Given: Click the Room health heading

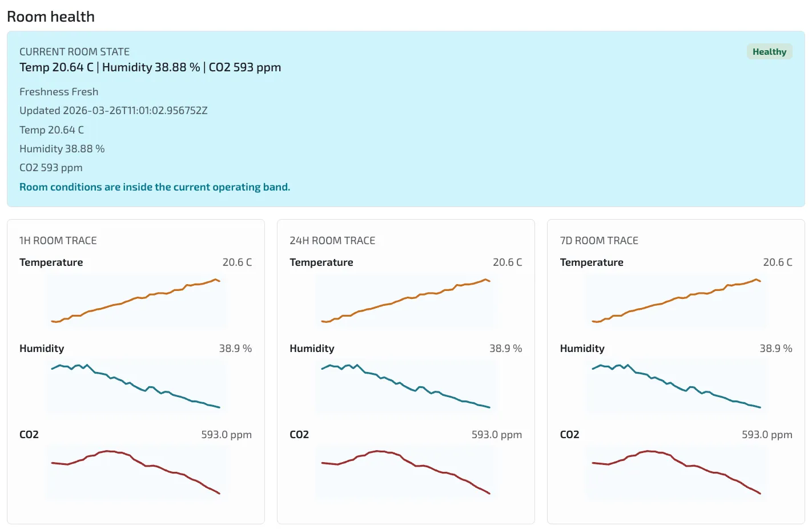Looking at the screenshot, I should tap(50, 16).
